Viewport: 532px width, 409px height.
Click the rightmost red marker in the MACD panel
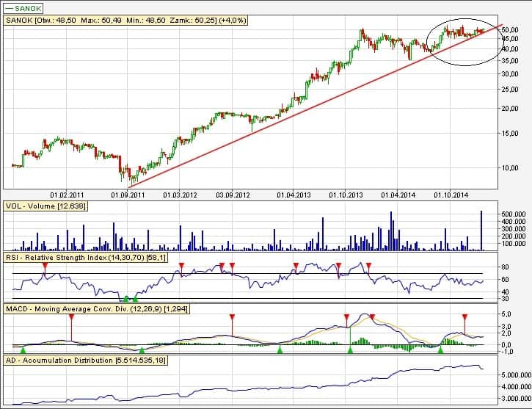(464, 317)
